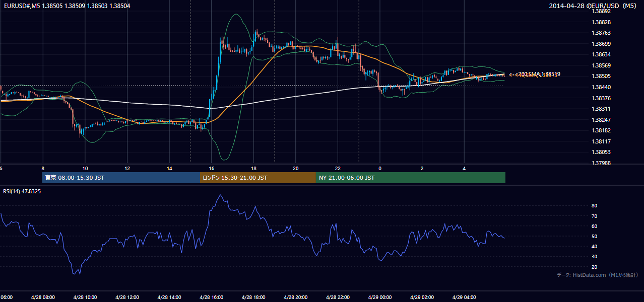The width and height of the screenshot is (644, 302).
Task: Click the 4/28 14:00 bottom time label
Action: coord(169,297)
